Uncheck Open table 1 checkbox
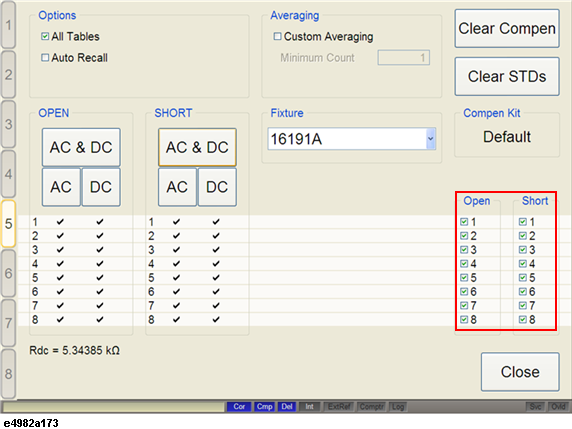 click(464, 221)
